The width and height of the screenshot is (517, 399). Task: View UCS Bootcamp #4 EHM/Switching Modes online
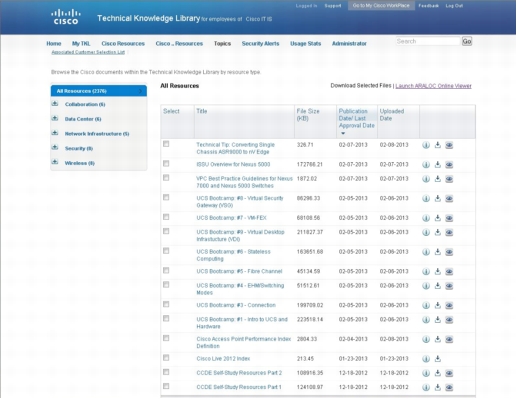tap(449, 286)
